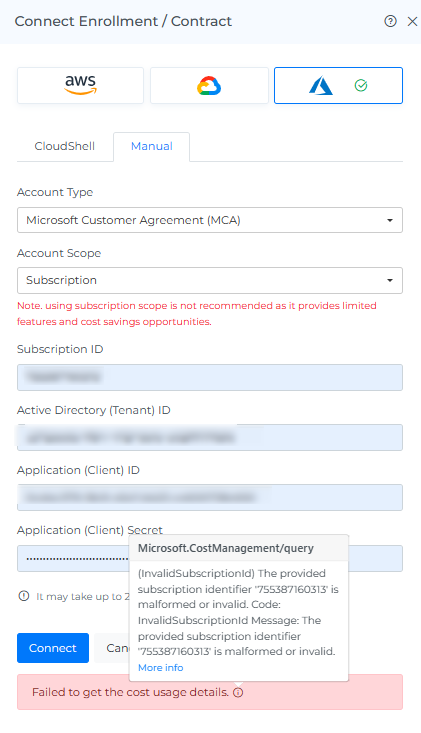Switch to the CloudShell tab

point(64,146)
